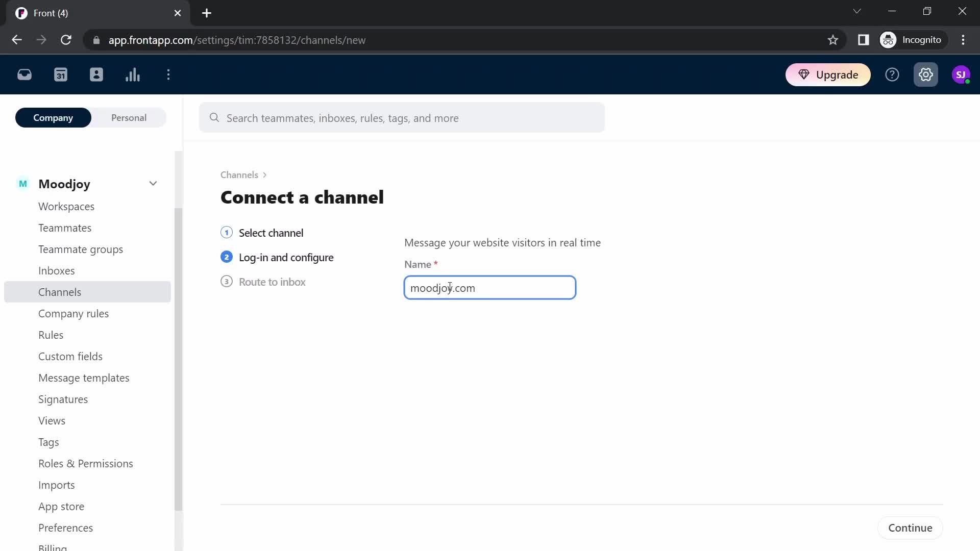Click the Front inbox icon
980x551 pixels.
[x=24, y=74]
